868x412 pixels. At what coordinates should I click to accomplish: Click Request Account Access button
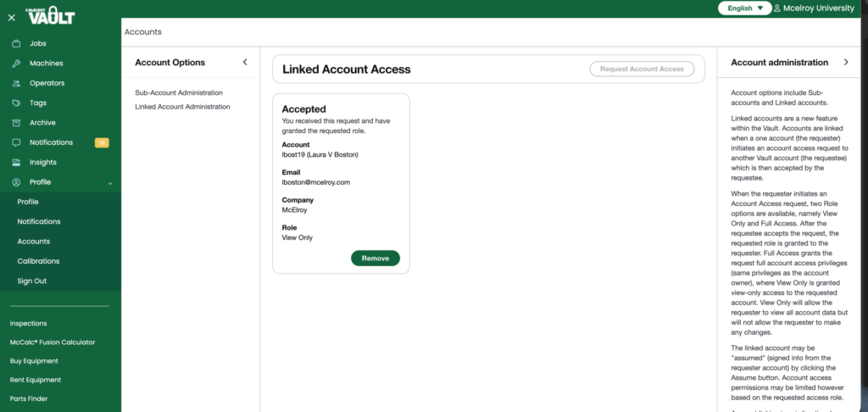pyautogui.click(x=642, y=70)
